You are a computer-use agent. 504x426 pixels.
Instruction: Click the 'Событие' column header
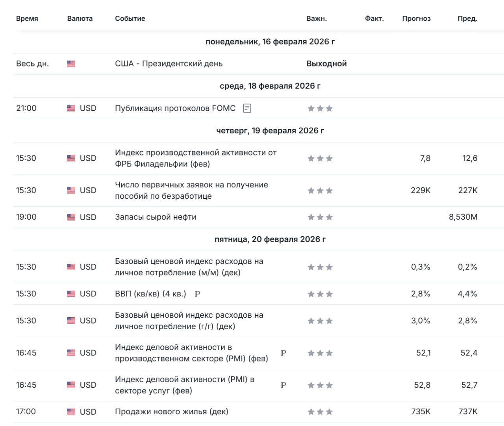(130, 19)
